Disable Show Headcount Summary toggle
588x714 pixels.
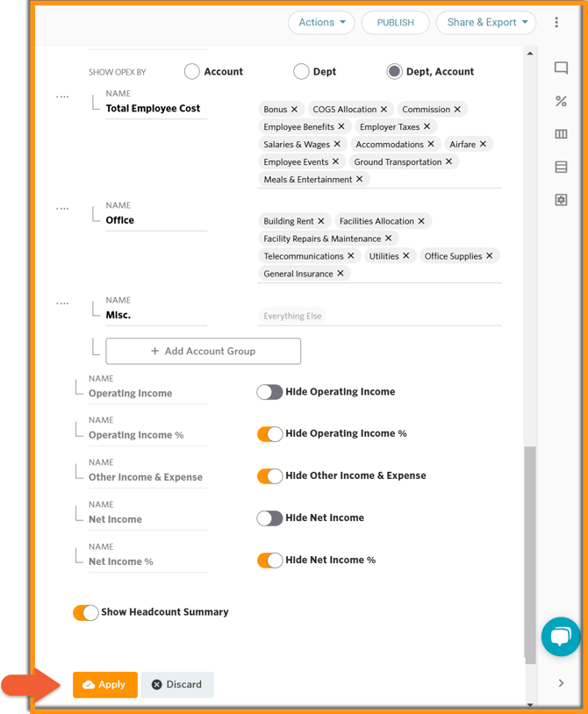tap(85, 612)
